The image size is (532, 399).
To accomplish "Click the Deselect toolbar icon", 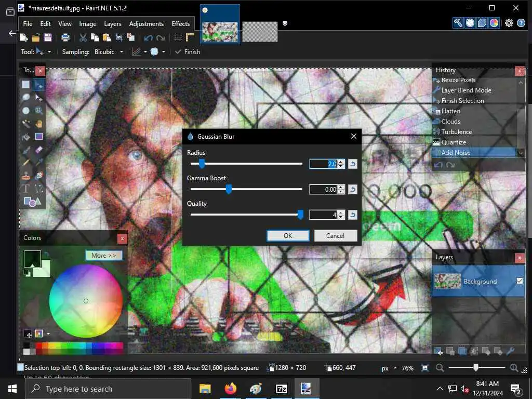I will click(130, 37).
